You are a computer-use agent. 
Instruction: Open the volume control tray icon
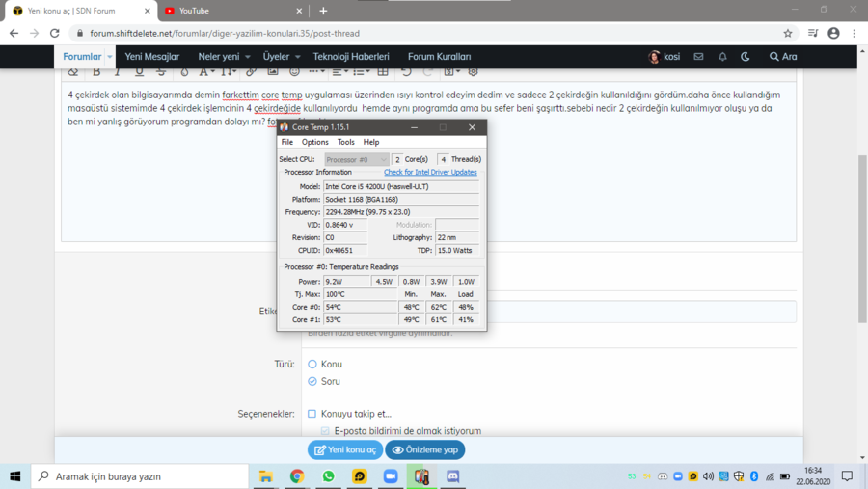(708, 476)
